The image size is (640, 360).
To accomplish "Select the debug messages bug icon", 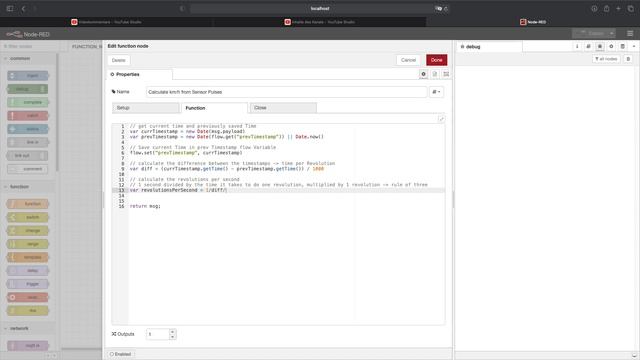I will point(600,47).
